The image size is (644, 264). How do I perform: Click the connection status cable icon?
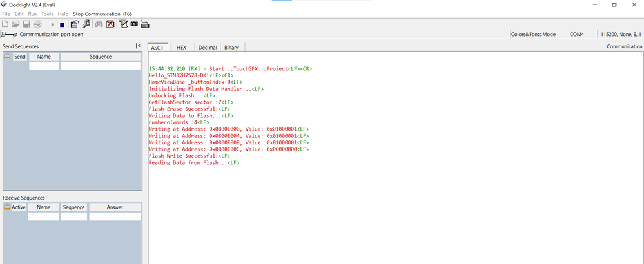(9, 34)
